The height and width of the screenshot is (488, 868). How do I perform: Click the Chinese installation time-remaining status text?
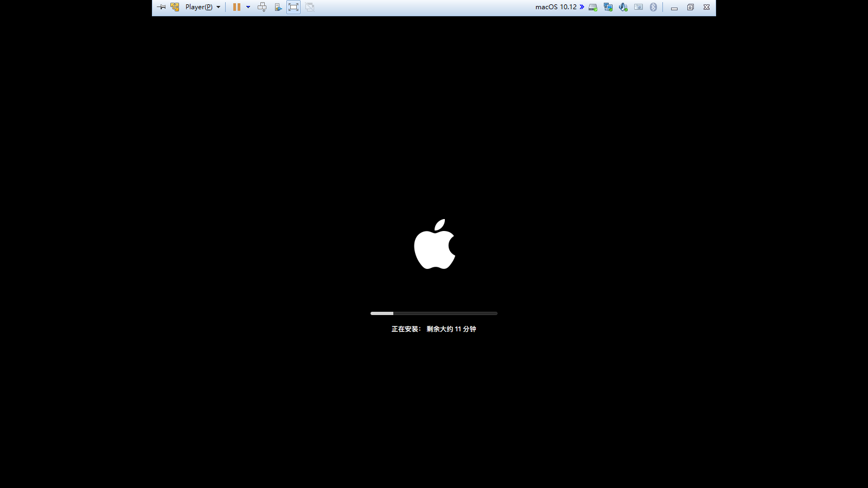click(x=434, y=329)
